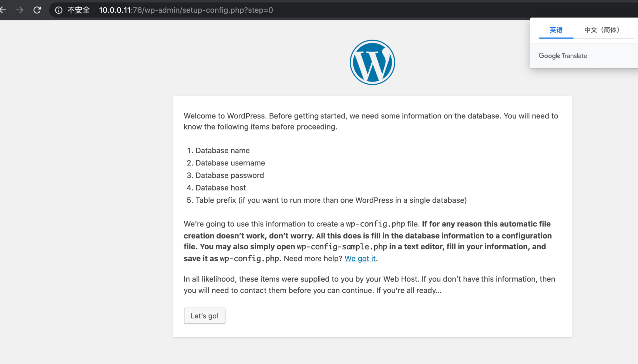Click the "Table prefix" list item
638x364 pixels.
[330, 200]
